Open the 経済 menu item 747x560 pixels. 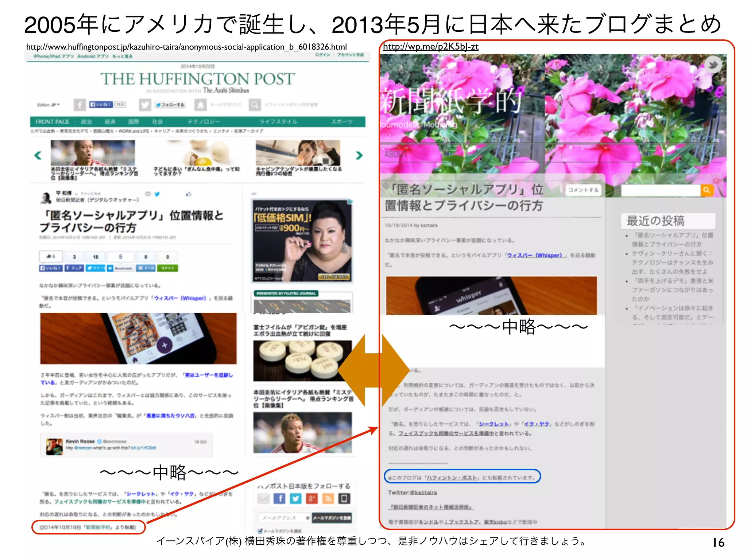point(110,122)
